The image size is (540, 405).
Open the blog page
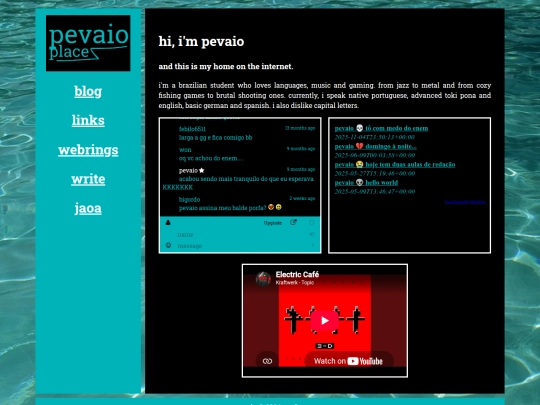pyautogui.click(x=88, y=91)
